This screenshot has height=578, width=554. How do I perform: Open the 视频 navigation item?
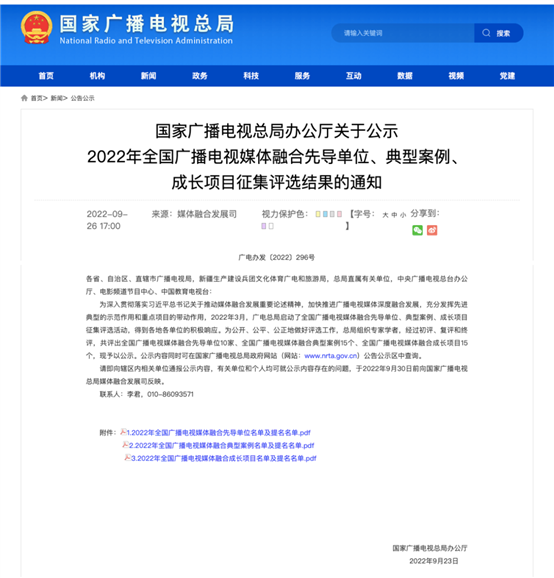456,76
